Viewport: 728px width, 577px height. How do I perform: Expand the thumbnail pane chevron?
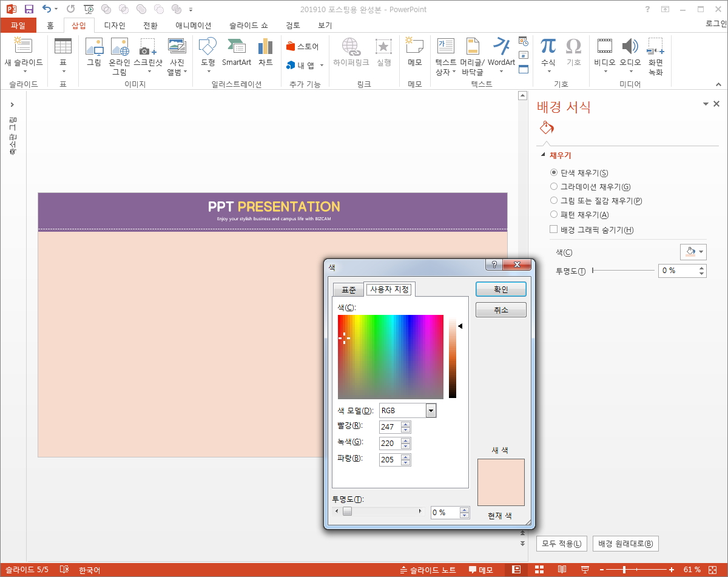tap(12, 105)
